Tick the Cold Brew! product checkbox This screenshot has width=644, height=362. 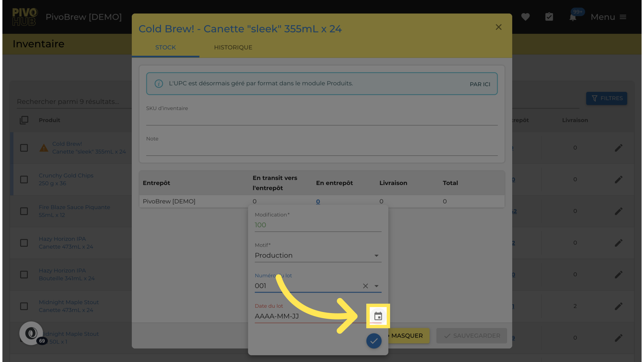pos(24,148)
